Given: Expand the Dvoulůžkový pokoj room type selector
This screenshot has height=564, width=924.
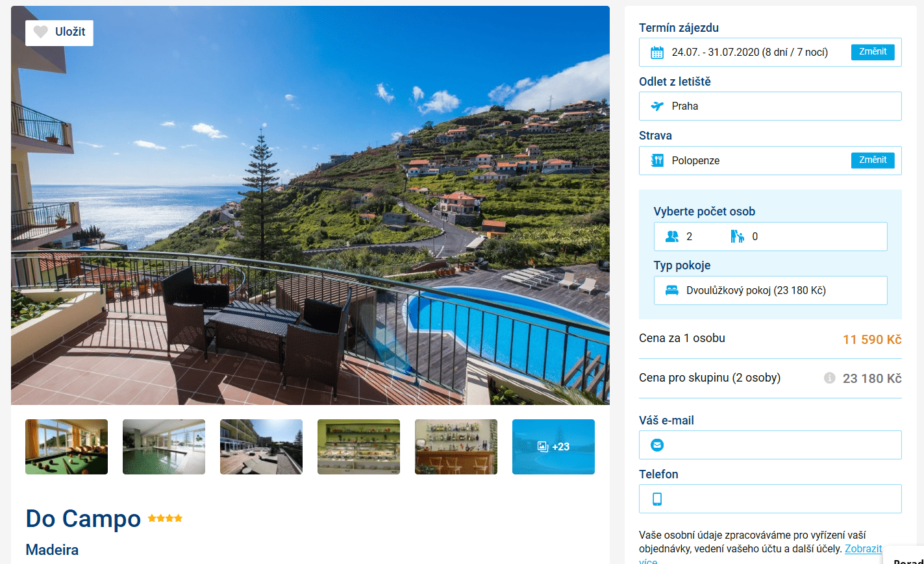Looking at the screenshot, I should point(770,290).
